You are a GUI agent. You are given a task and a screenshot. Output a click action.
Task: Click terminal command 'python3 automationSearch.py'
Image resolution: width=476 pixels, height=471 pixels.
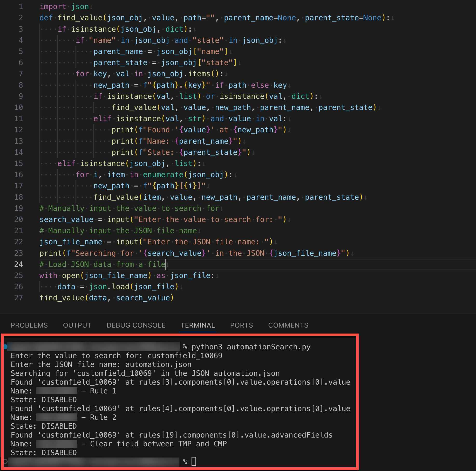tap(251, 347)
